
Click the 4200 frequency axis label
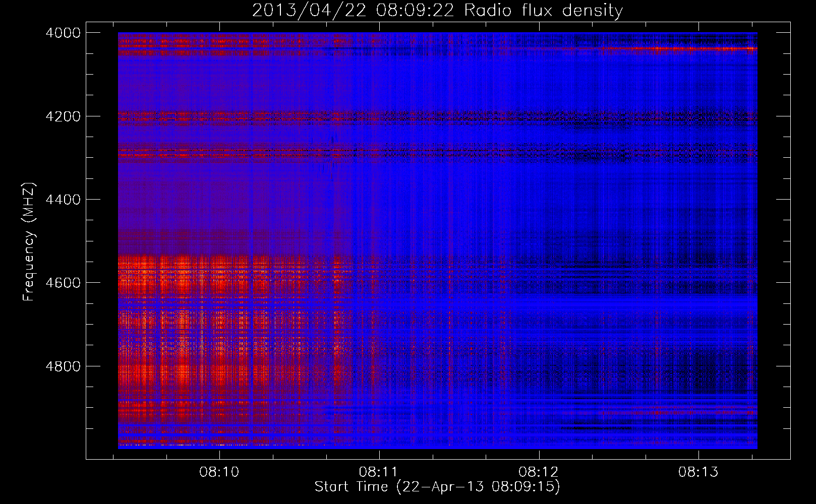pyautogui.click(x=63, y=116)
